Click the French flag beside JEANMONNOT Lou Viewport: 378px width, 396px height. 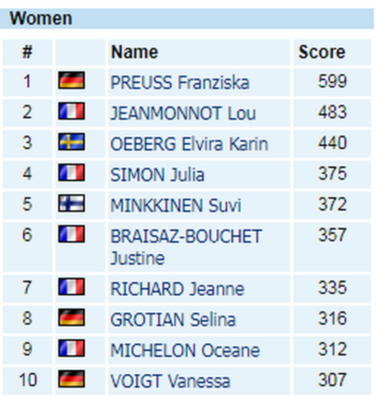pos(72,111)
